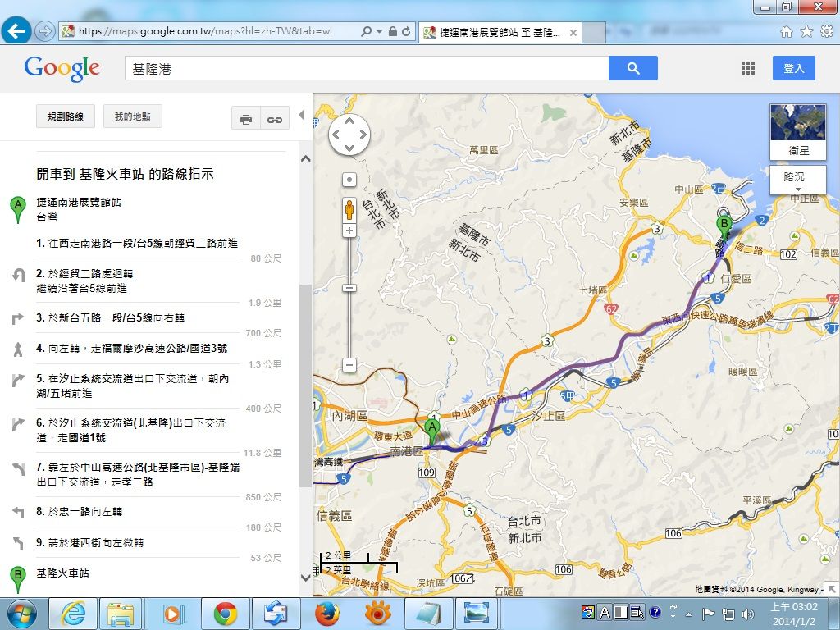Launch Firefox from taskbar
The image size is (840, 630).
(326, 614)
